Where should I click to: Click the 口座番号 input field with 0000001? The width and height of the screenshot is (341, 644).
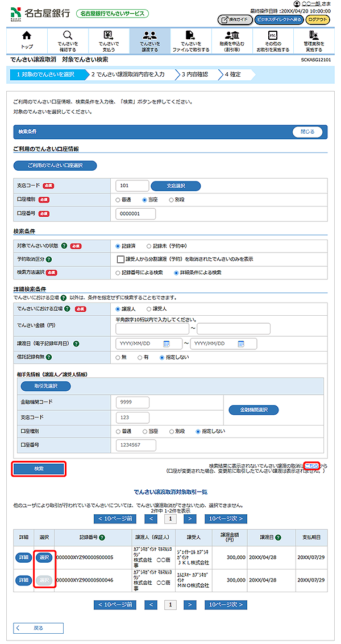tap(135, 213)
